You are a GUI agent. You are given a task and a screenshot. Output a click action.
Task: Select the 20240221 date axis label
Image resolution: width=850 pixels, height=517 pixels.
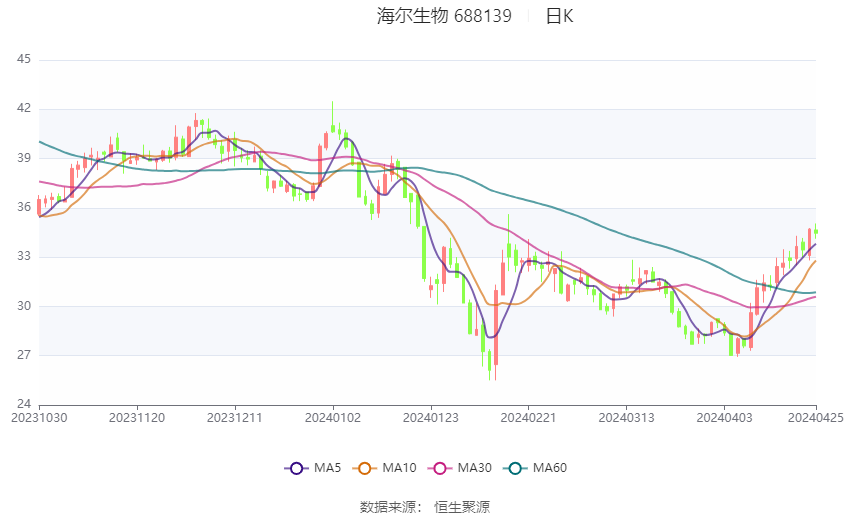(x=529, y=418)
